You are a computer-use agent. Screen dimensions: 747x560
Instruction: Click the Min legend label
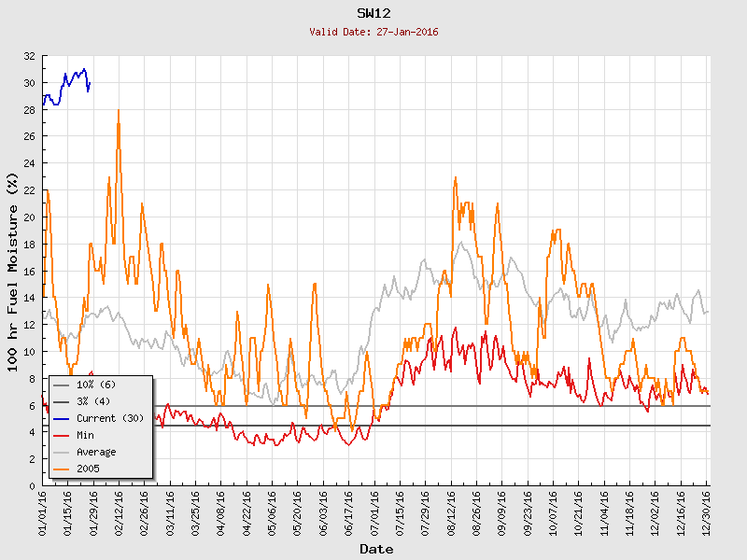click(85, 435)
